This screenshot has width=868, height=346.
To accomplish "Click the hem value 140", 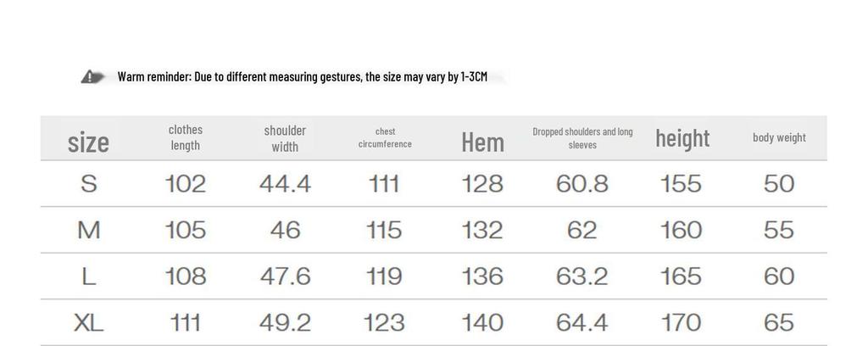I will (x=482, y=322).
